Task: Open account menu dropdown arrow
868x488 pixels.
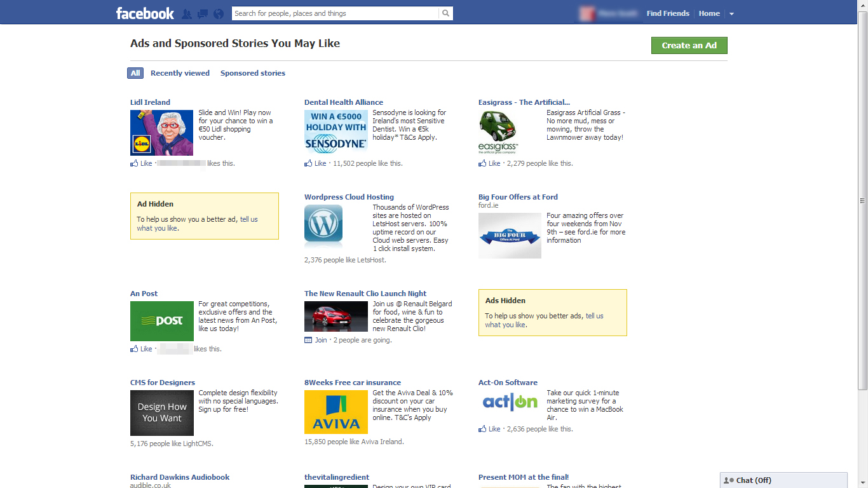Action: 731,14
